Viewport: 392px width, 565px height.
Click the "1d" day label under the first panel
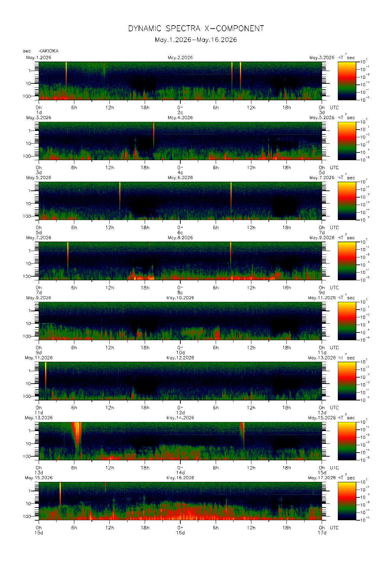pyautogui.click(x=39, y=112)
